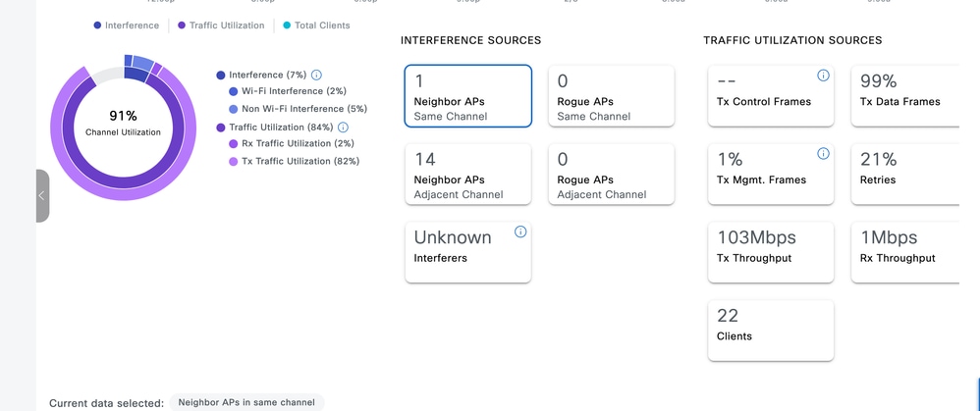This screenshot has width=980, height=411.
Task: Toggle Interference series in chart legend
Action: click(127, 26)
